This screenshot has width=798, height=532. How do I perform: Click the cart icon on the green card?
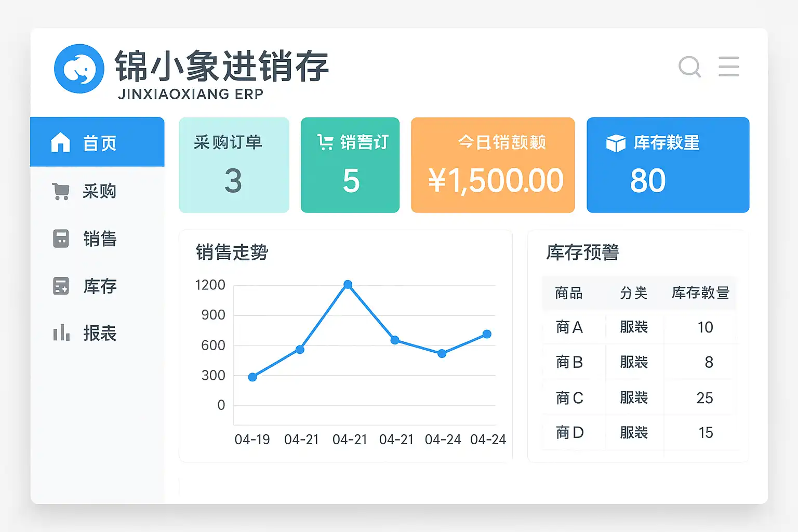(325, 142)
